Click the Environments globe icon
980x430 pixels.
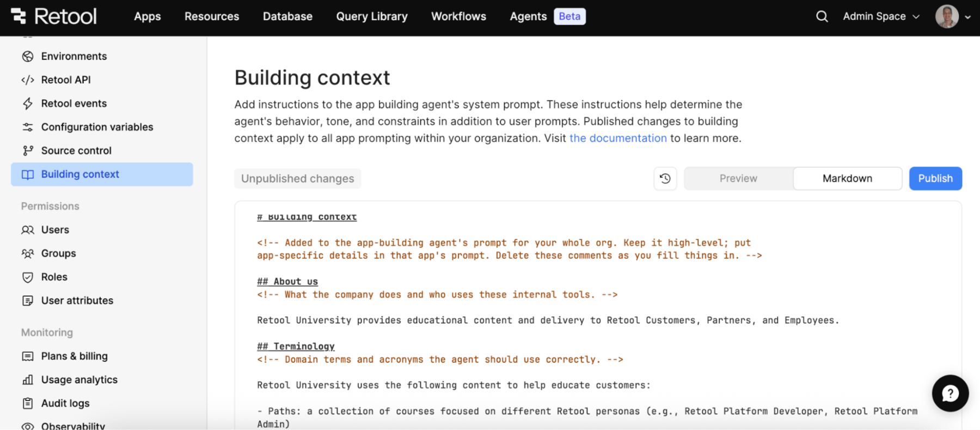tap(28, 56)
